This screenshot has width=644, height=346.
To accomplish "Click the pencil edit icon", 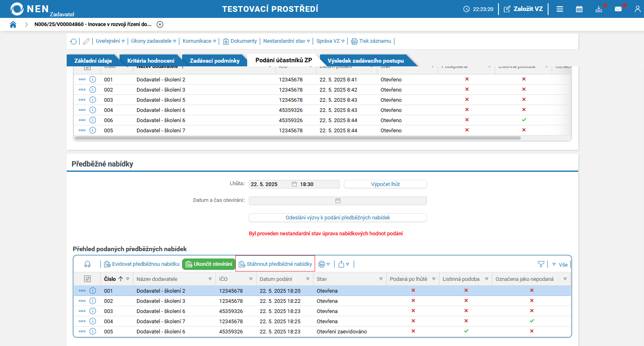I will 86,41.
